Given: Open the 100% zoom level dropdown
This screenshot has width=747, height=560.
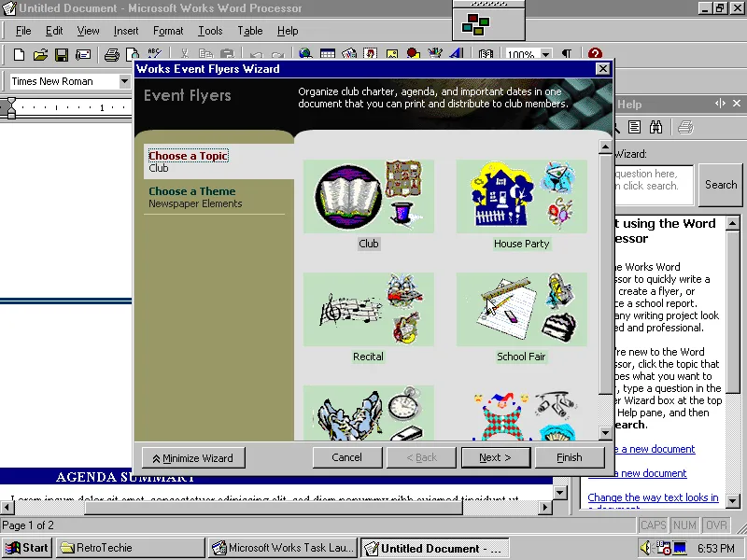Looking at the screenshot, I should pos(545,53).
